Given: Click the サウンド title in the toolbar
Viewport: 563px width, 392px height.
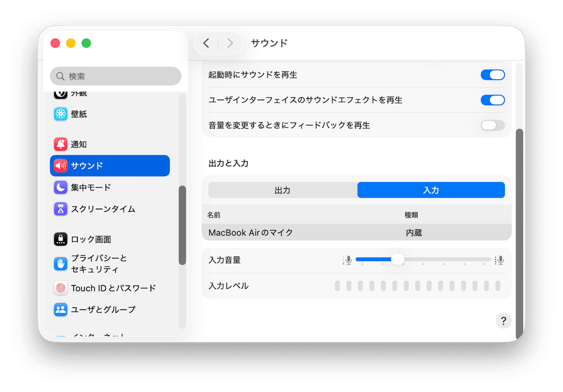Looking at the screenshot, I should click(269, 43).
